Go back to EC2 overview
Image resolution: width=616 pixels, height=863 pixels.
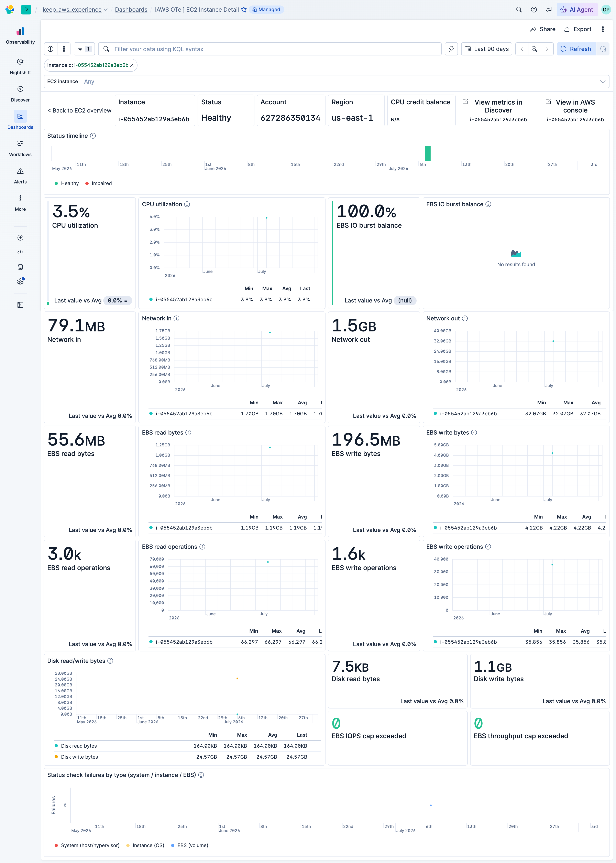click(79, 110)
